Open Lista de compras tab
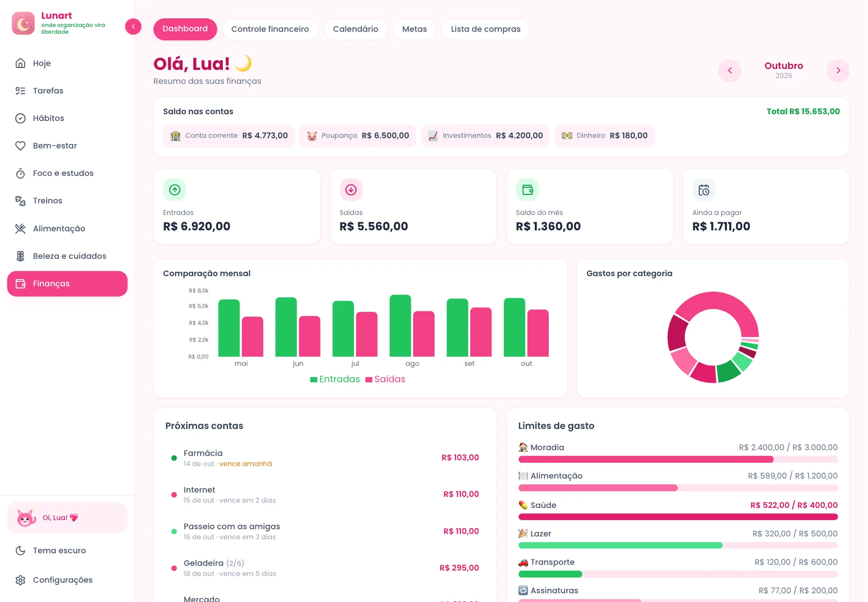Viewport: 868px width, 602px height. pos(486,29)
